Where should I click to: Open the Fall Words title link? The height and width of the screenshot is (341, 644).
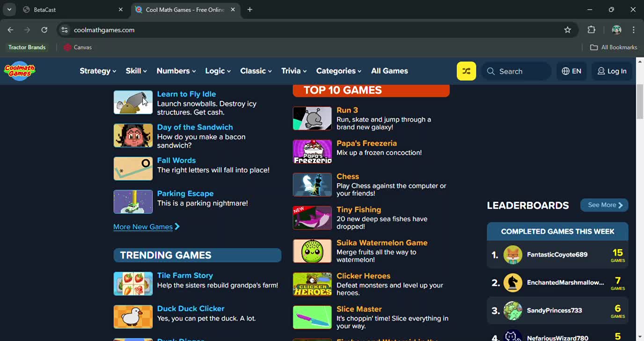point(176,160)
